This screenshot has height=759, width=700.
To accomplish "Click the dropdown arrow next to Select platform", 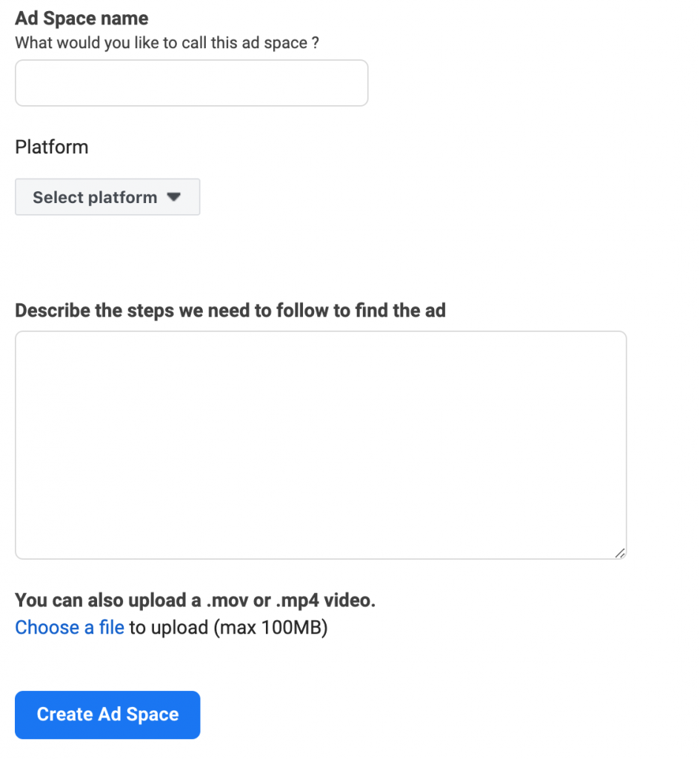I will pyautogui.click(x=174, y=197).
